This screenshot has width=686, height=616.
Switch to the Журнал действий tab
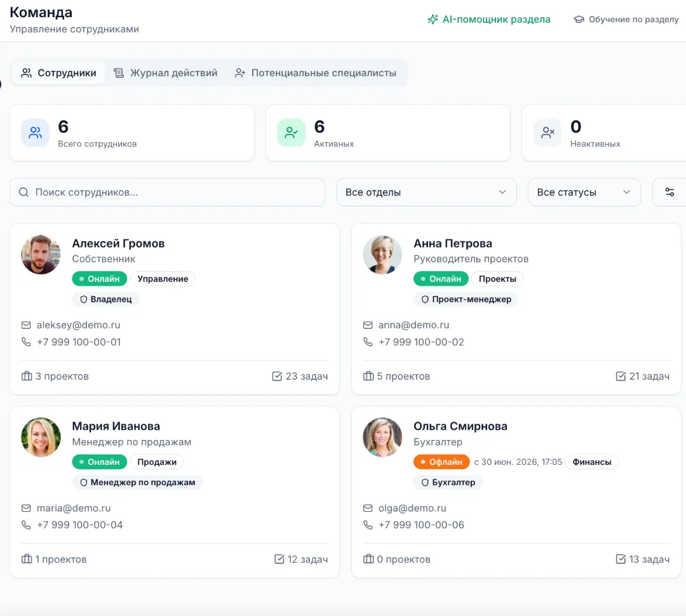[x=165, y=73]
